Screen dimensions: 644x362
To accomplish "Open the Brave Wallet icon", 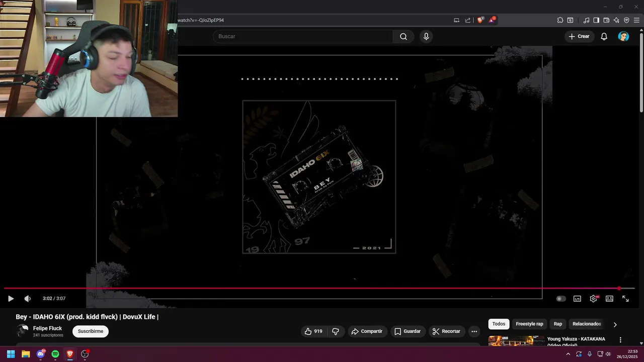I will tap(606, 20).
